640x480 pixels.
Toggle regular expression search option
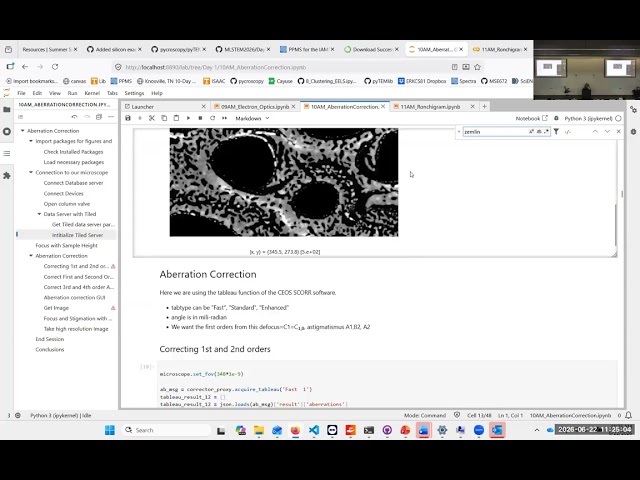pyautogui.click(x=546, y=131)
